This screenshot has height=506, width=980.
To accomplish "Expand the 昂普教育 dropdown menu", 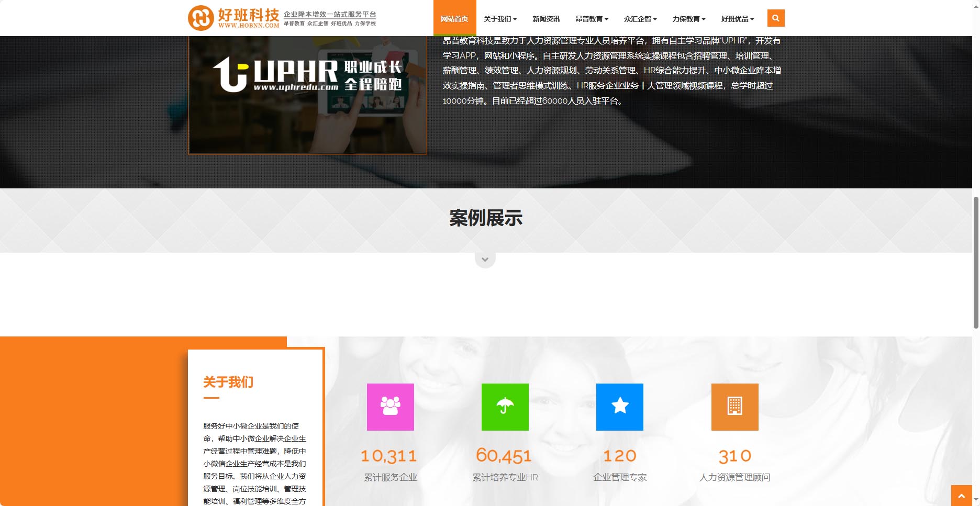I will (x=592, y=19).
